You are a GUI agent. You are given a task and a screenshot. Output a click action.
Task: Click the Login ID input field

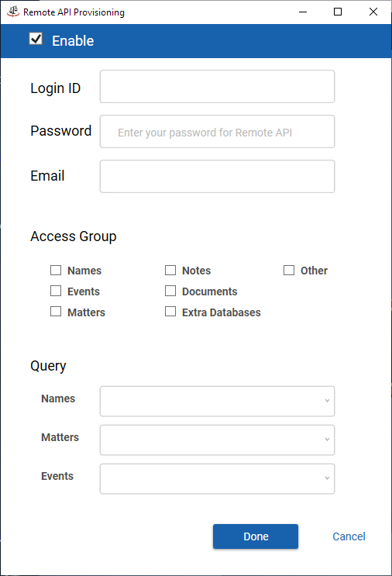pos(217,87)
